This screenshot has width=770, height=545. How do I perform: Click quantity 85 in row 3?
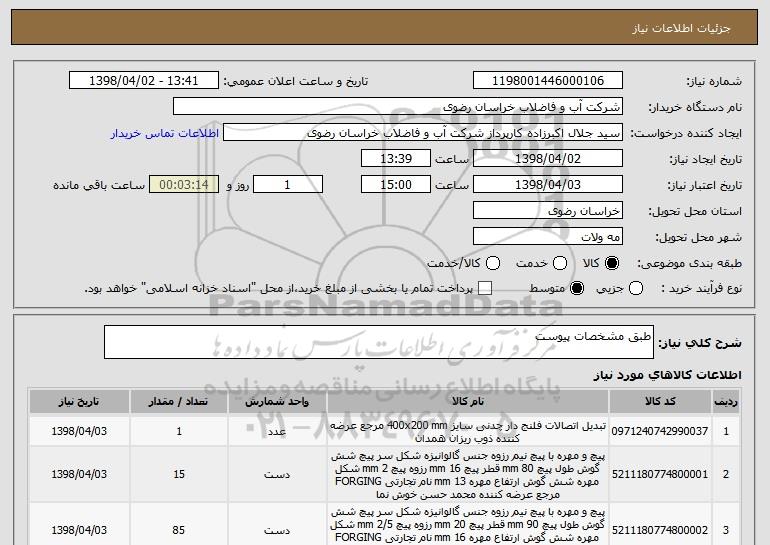pyautogui.click(x=179, y=530)
